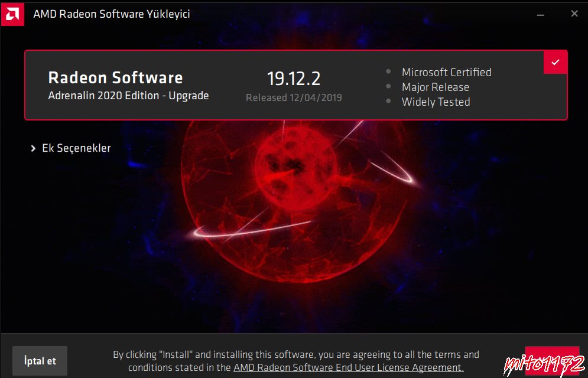This screenshot has height=378, width=588.
Task: Click the AMD Radeon Software Yükleyici title text
Action: point(112,14)
